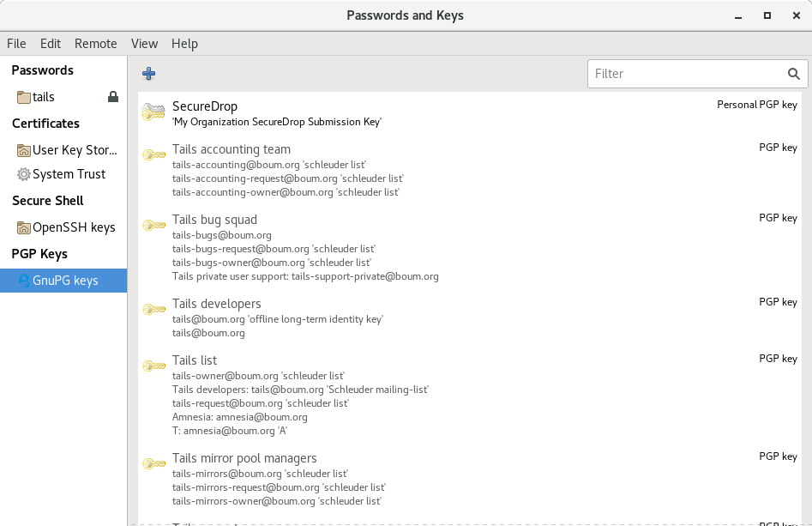812x526 pixels.
Task: Click tails-mirrors-request@boum.org line
Action: click(280, 487)
